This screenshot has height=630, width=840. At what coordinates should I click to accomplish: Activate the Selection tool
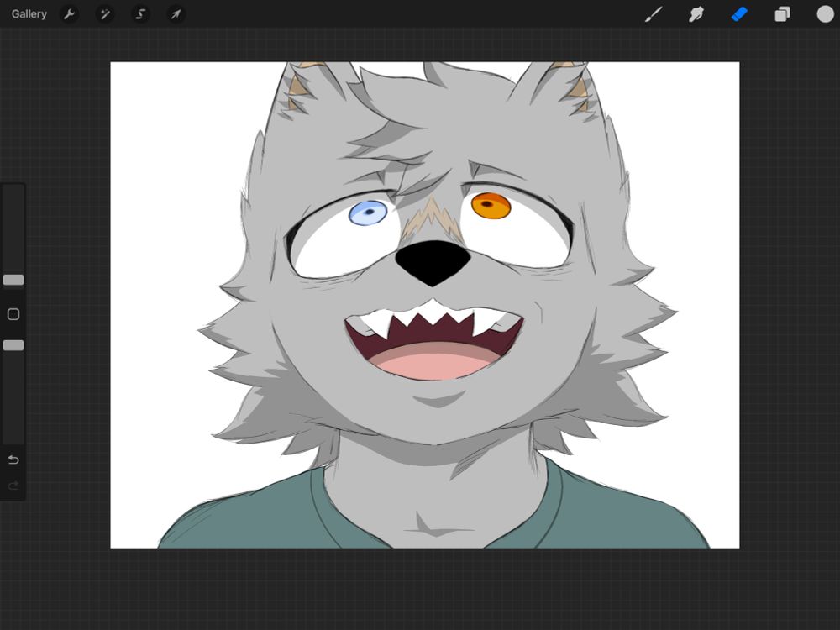pos(140,14)
